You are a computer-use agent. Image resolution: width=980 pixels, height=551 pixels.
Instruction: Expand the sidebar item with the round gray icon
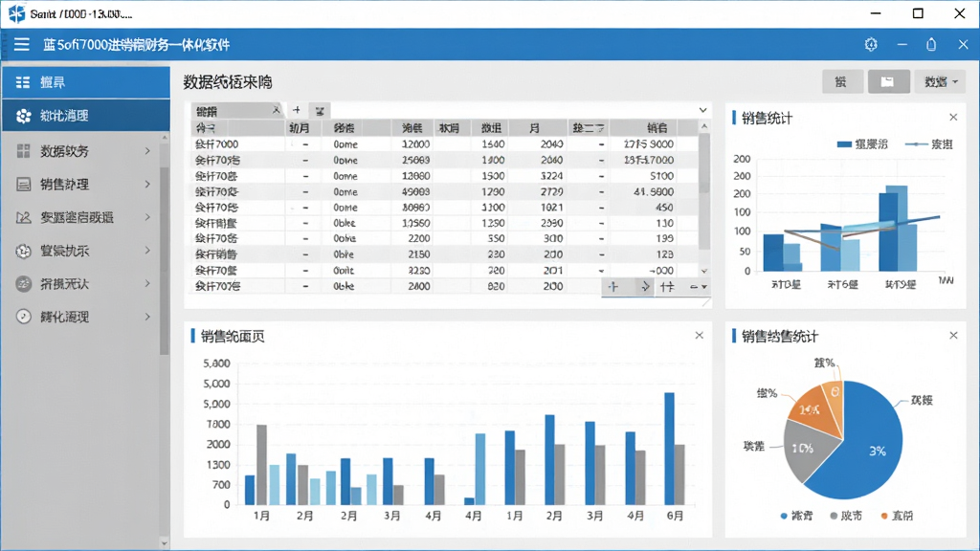147,283
